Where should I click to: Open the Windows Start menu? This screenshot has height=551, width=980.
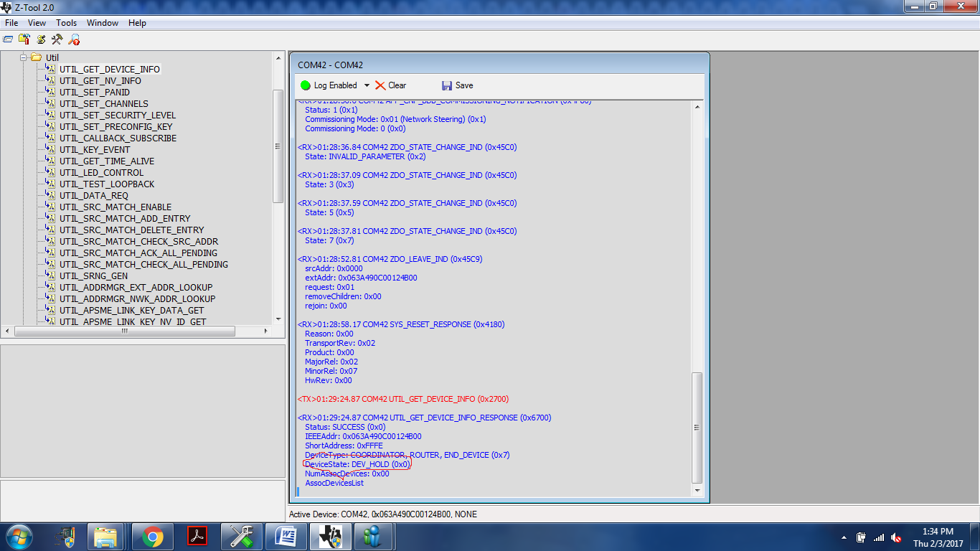click(x=18, y=537)
